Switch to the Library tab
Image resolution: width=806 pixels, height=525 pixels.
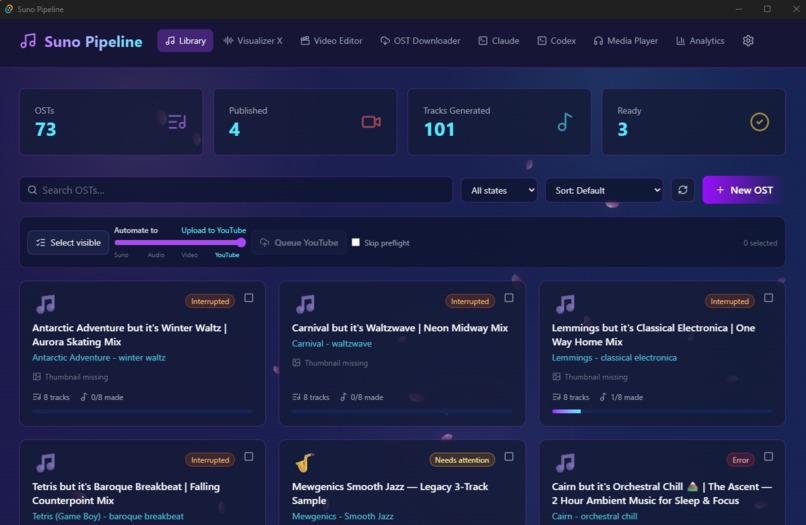tap(185, 41)
